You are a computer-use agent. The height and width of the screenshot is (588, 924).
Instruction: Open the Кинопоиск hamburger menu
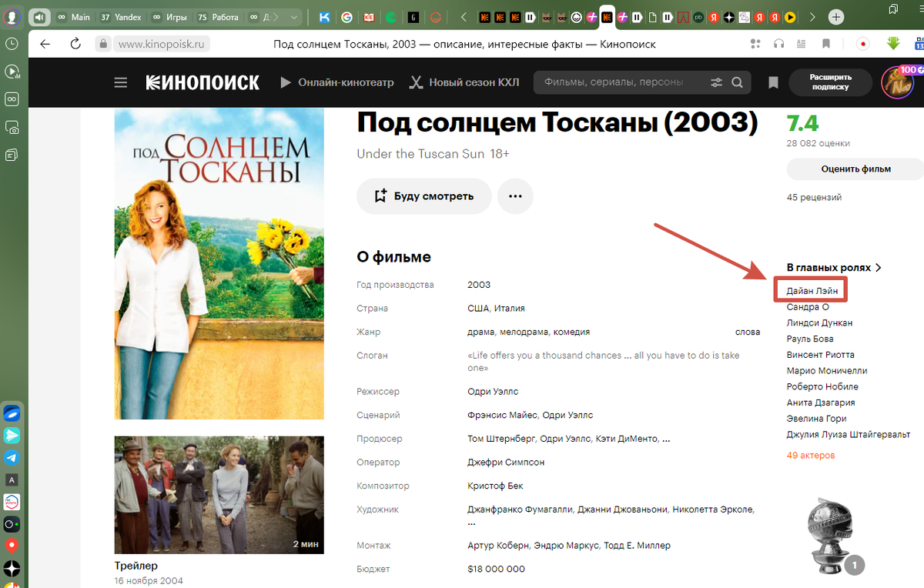click(121, 82)
